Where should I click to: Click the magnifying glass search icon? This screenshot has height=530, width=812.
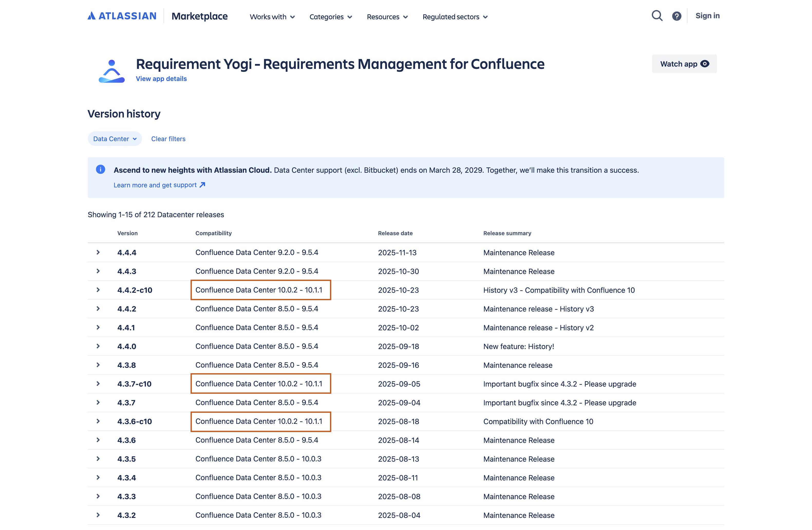coord(657,16)
